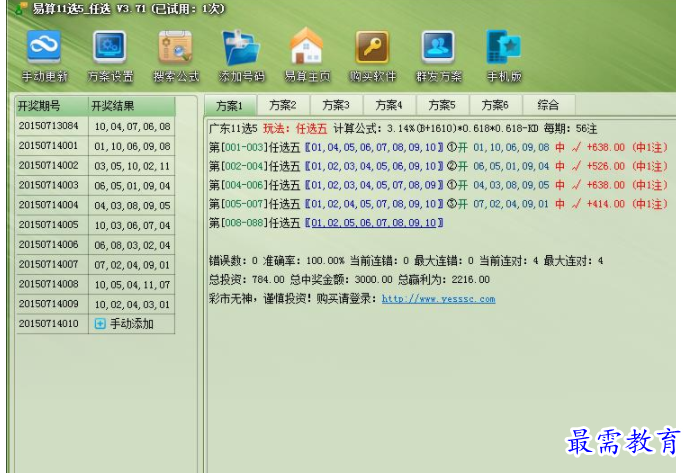
Task: Click the 准确率：100.00% statistic
Action: click(x=304, y=261)
